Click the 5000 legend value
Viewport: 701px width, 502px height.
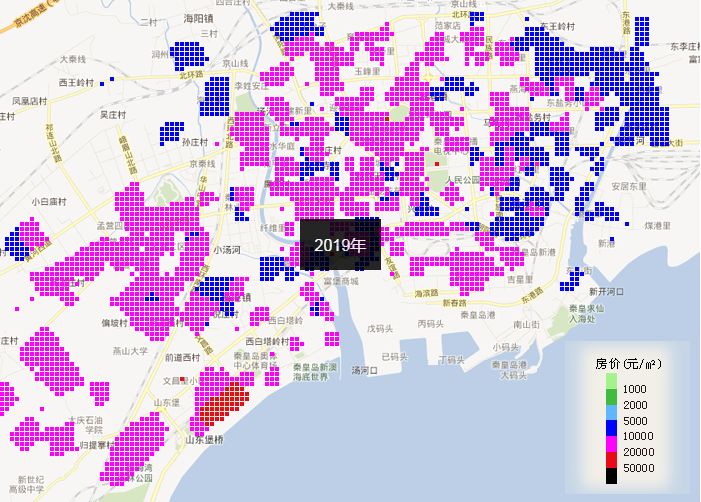click(x=635, y=421)
